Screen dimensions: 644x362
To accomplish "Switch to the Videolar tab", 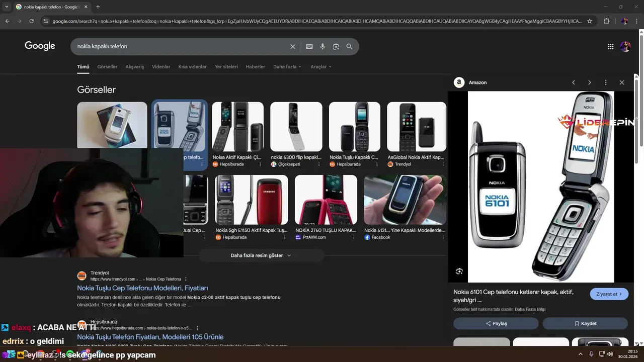I will click(x=161, y=67).
